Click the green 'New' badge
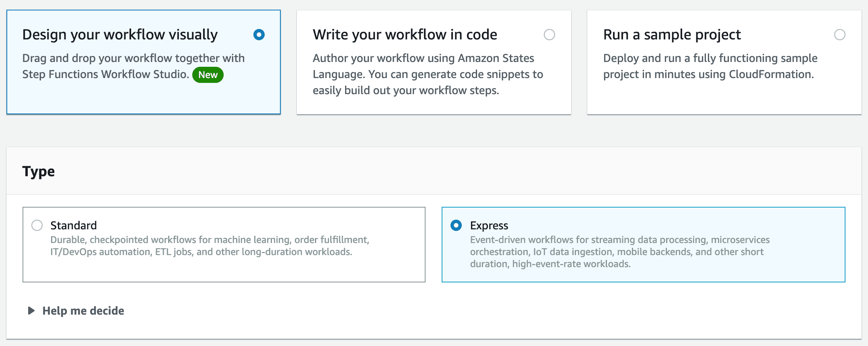Image resolution: width=868 pixels, height=346 pixels. [x=208, y=75]
